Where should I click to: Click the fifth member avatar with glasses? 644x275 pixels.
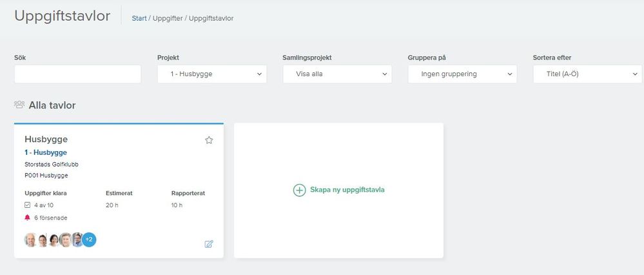pyautogui.click(x=77, y=239)
